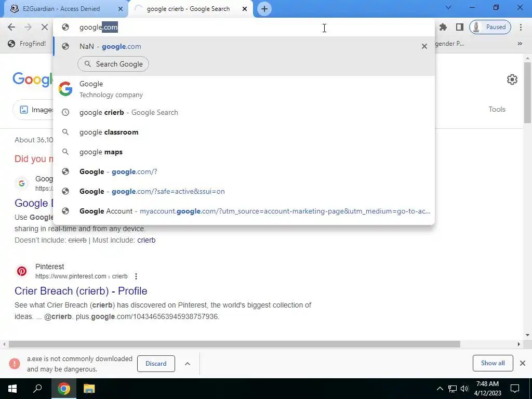Image resolution: width=532 pixels, height=399 pixels.
Task: Open the tab search chevron
Action: coord(448,7)
